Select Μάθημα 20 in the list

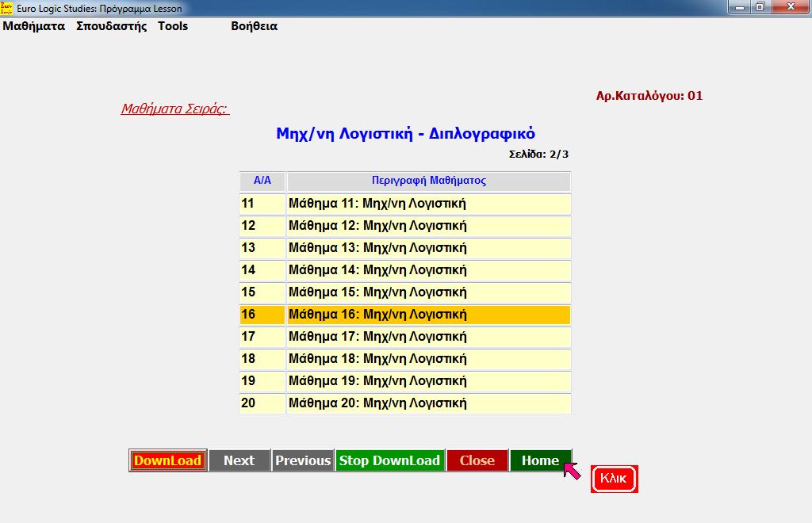(x=428, y=403)
